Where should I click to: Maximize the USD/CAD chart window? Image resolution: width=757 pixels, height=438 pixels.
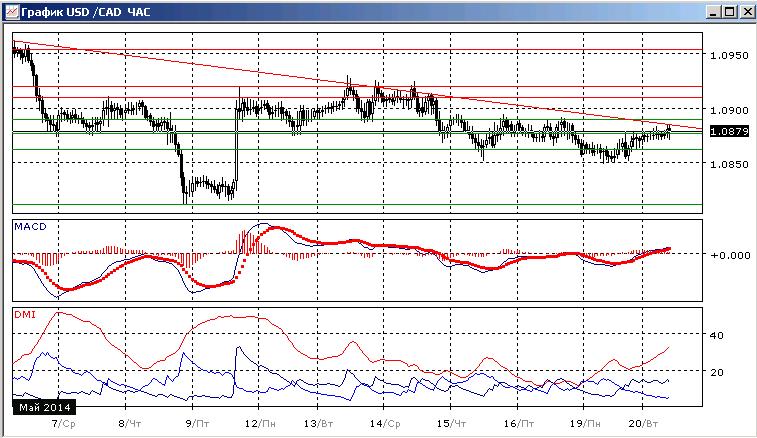[x=729, y=12]
